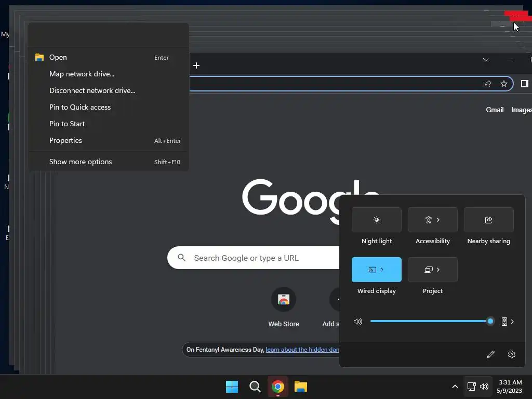Show hidden tray icons chevron
532x399 pixels.
tap(455, 387)
